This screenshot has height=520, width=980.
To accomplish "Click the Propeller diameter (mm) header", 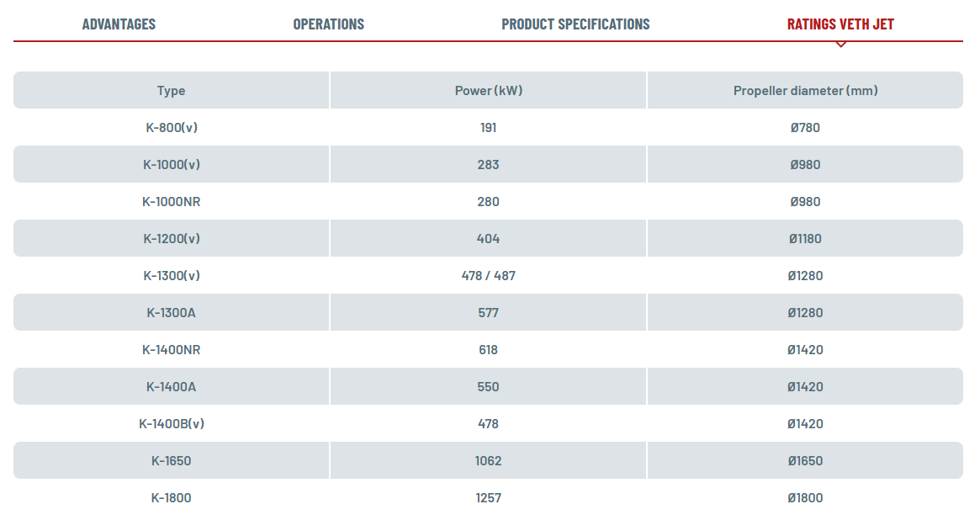I will tap(804, 90).
